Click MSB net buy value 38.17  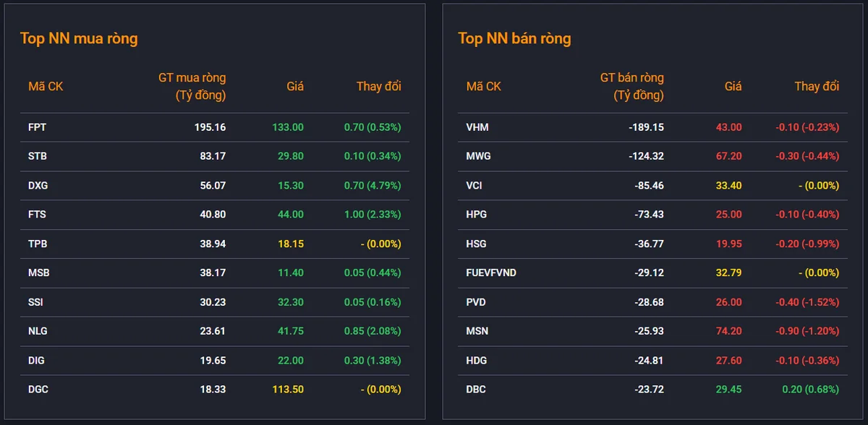pyautogui.click(x=213, y=273)
